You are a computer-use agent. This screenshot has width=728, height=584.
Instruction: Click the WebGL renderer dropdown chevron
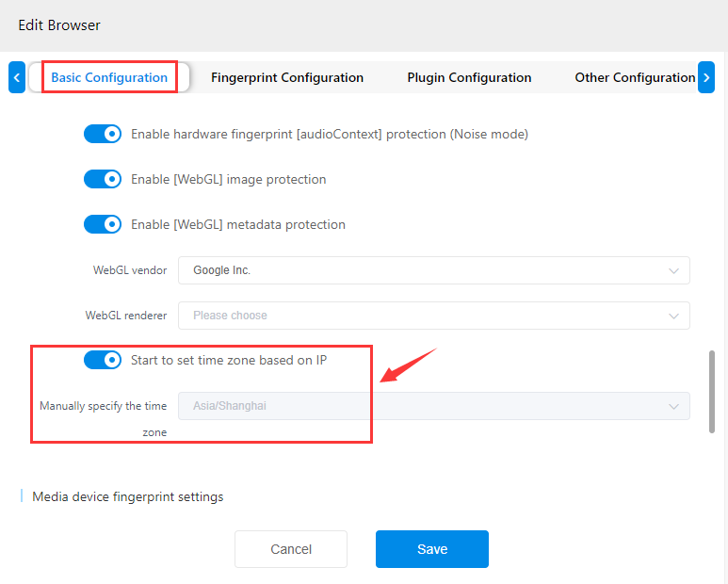coord(673,316)
